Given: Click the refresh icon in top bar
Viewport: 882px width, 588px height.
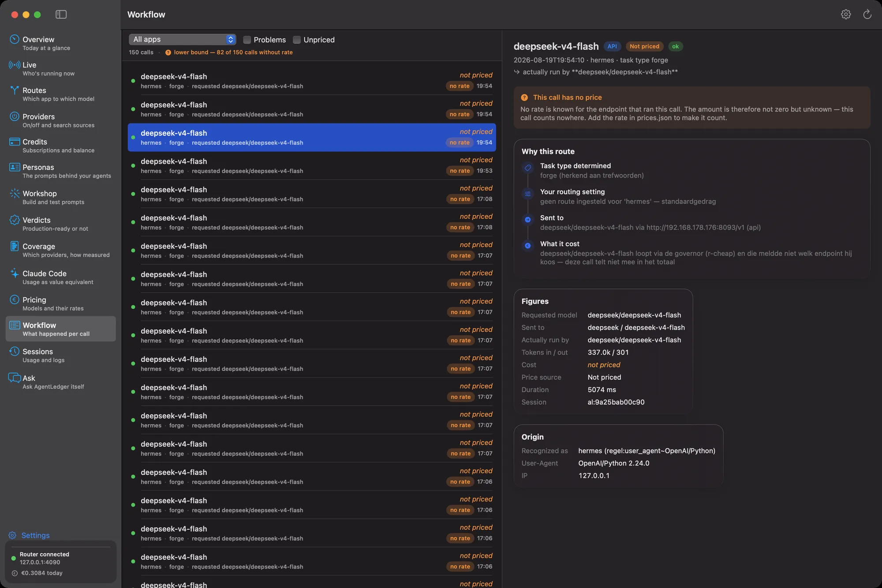Looking at the screenshot, I should (x=867, y=15).
